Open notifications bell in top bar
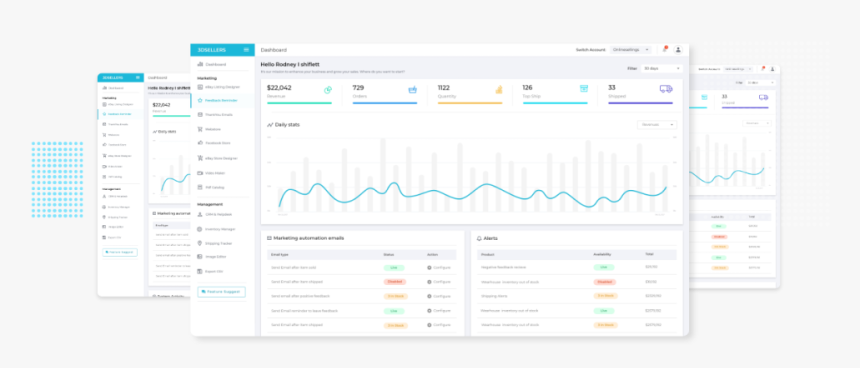The width and height of the screenshot is (860, 368). 664,49
